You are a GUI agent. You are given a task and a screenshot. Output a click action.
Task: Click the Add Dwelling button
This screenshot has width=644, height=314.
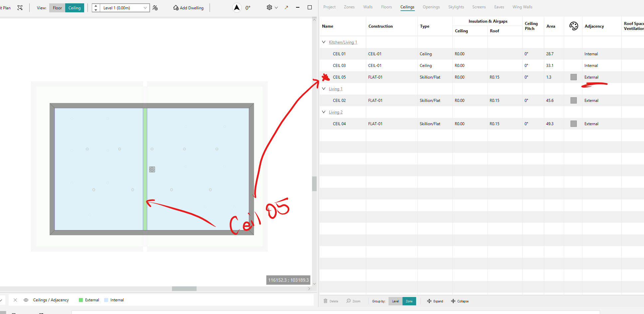click(x=188, y=8)
